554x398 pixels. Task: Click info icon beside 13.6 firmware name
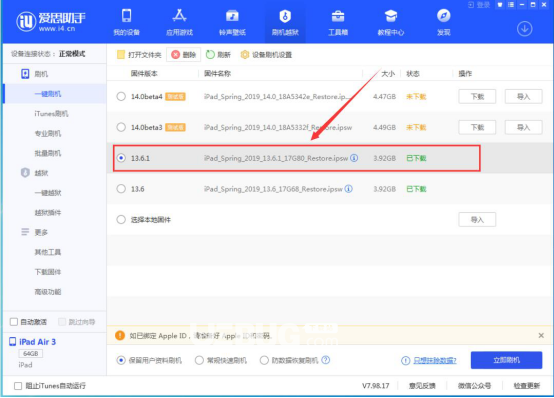click(x=348, y=189)
